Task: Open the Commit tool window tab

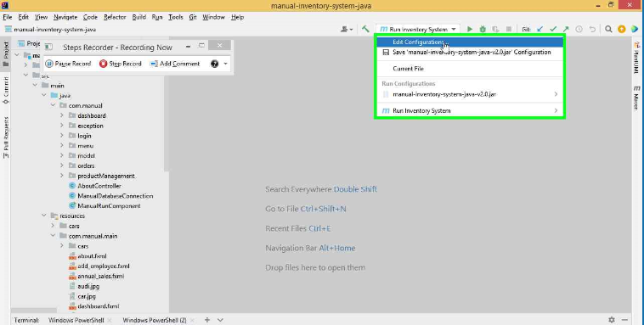Action: point(6,90)
